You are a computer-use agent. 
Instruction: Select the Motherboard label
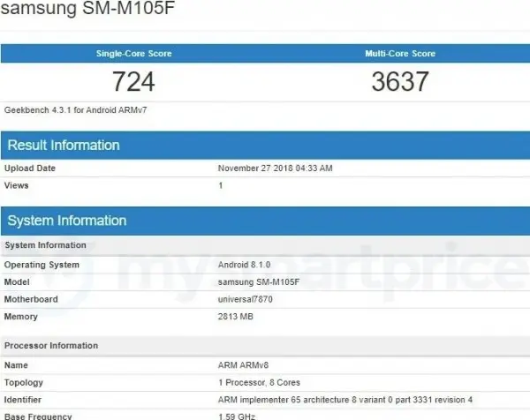31,299
